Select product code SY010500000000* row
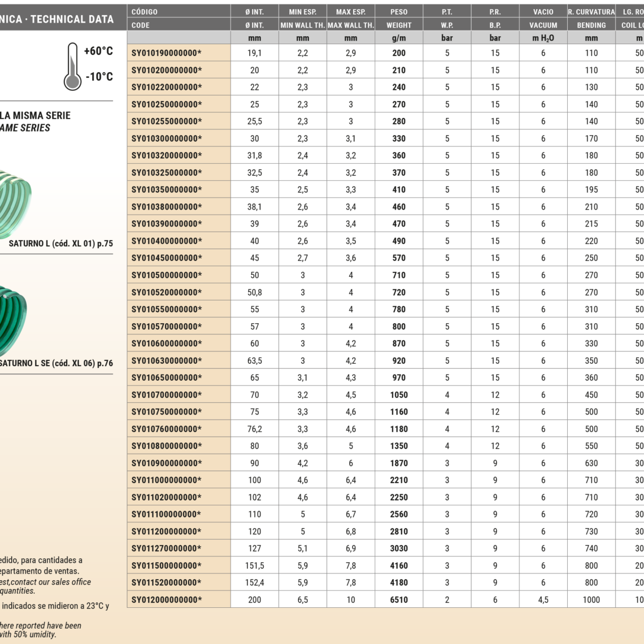The height and width of the screenshot is (644, 644). 167,275
